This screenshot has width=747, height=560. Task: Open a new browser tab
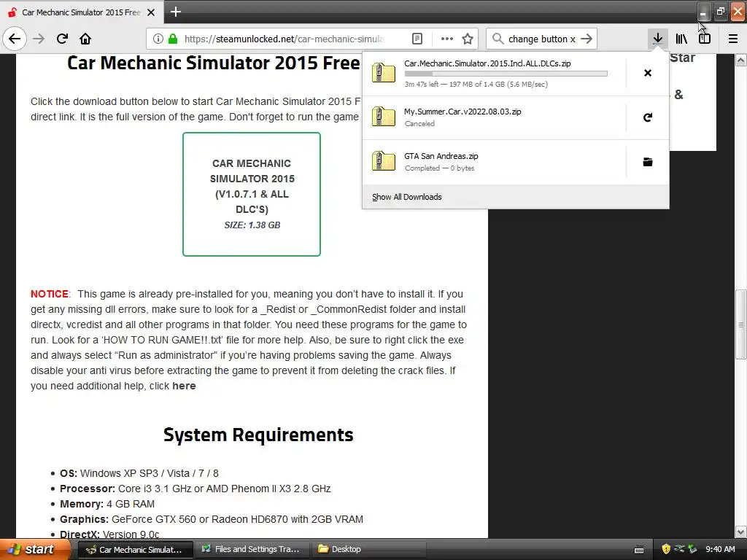tap(175, 12)
